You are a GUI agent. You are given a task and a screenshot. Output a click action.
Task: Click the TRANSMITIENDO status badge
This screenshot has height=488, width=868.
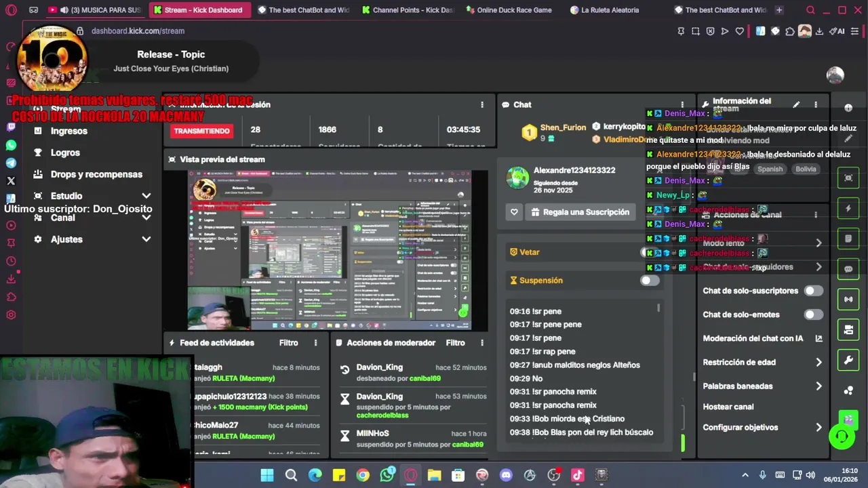pyautogui.click(x=201, y=131)
